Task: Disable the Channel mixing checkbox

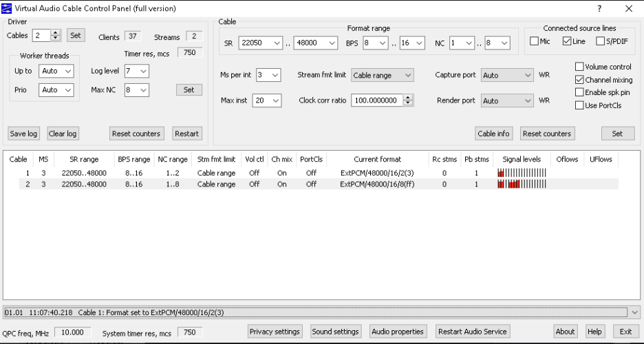Action: pyautogui.click(x=579, y=80)
